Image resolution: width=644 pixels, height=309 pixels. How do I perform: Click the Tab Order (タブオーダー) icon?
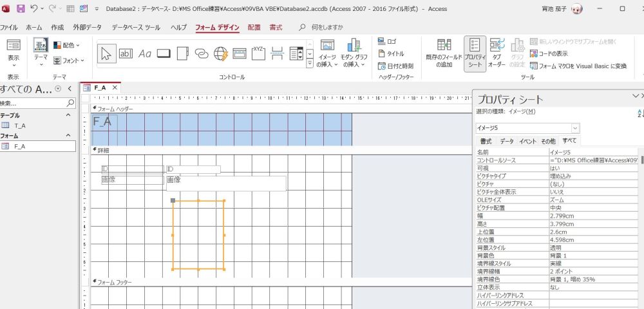[x=497, y=53]
